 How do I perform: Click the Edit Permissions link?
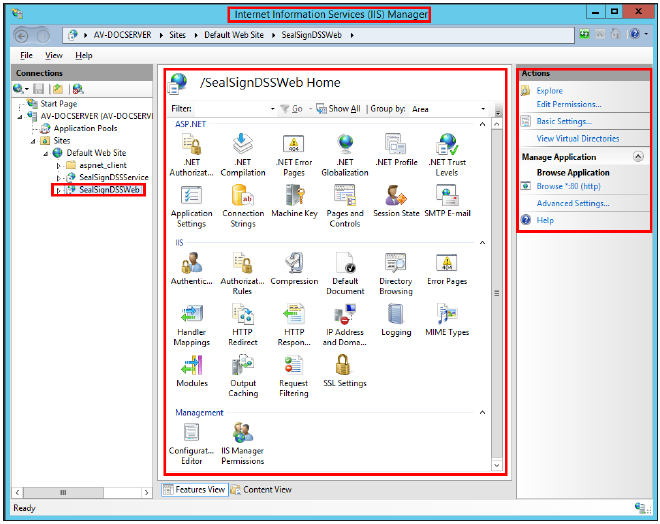tap(568, 104)
